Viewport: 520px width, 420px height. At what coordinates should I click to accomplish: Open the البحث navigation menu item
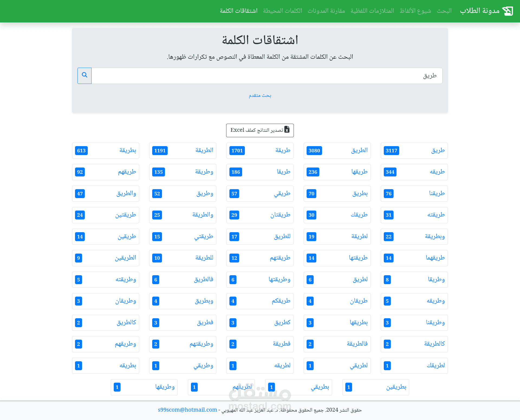point(444,11)
